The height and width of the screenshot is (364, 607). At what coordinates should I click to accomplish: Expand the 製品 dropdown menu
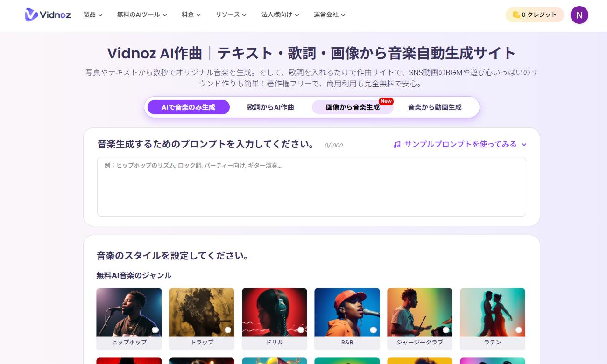(93, 15)
